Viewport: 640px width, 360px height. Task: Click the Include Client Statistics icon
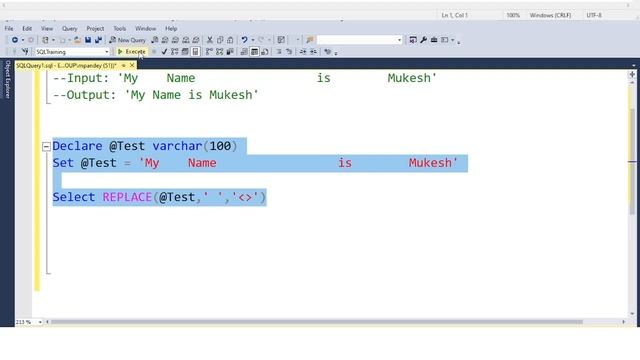[x=230, y=52]
